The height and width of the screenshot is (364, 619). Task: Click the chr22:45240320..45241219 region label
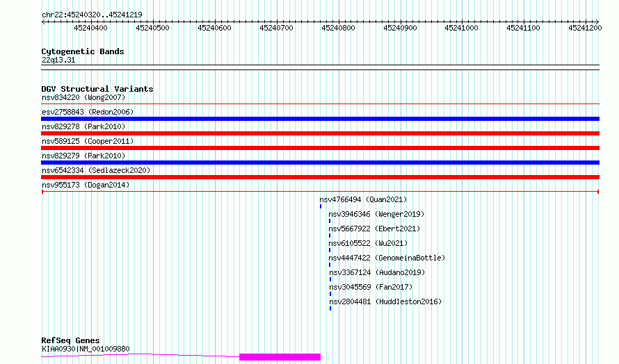[92, 15]
